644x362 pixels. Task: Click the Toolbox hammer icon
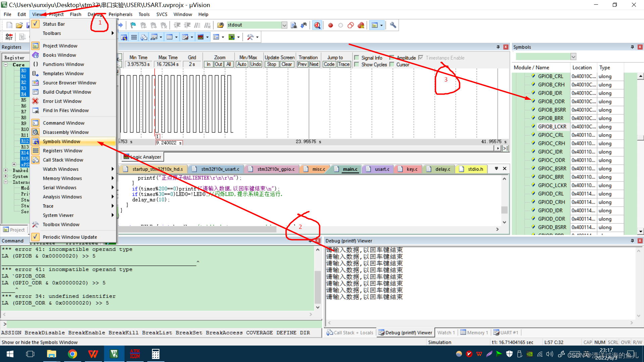click(x=250, y=37)
